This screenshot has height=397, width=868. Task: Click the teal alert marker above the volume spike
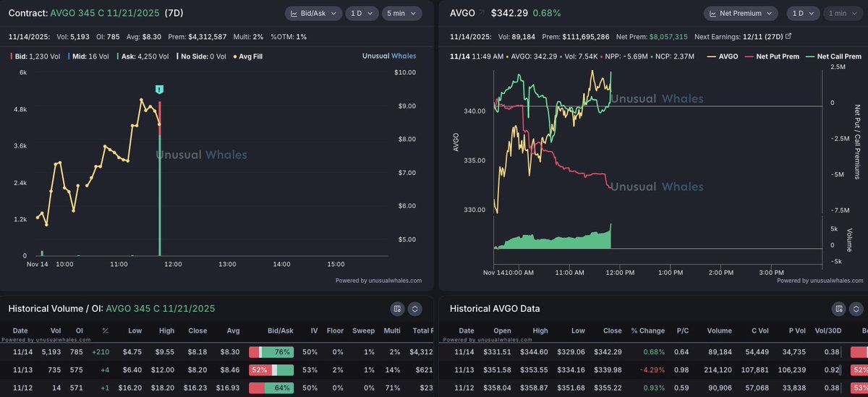coord(159,89)
